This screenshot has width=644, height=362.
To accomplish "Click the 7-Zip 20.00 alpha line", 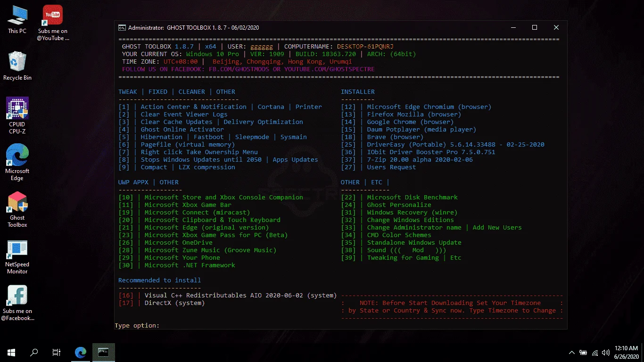I will pyautogui.click(x=407, y=160).
